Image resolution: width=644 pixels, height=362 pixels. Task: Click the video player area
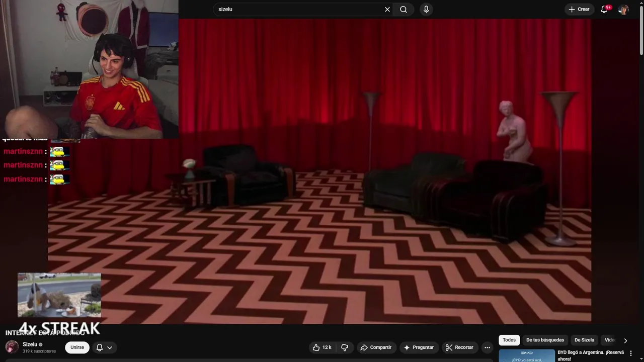pyautogui.click(x=319, y=171)
